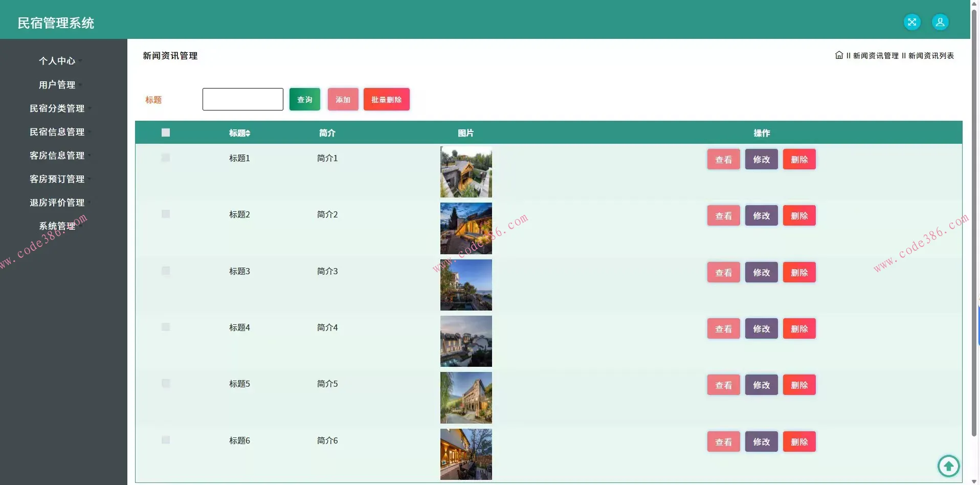Click 修改 button for row 标题3
Image resolution: width=980 pixels, height=485 pixels.
point(761,272)
